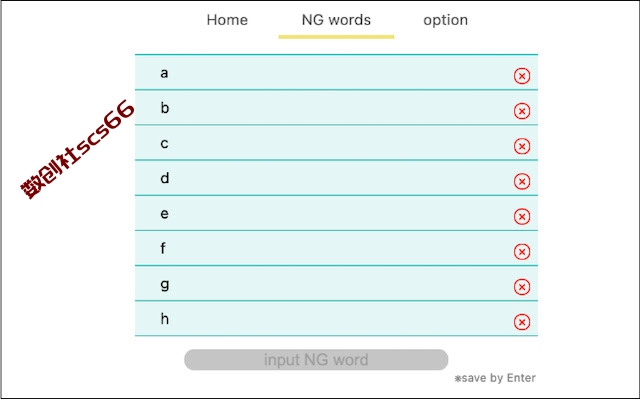This screenshot has width=640, height=400.
Task: Select the NG word row "g"
Action: (336, 283)
